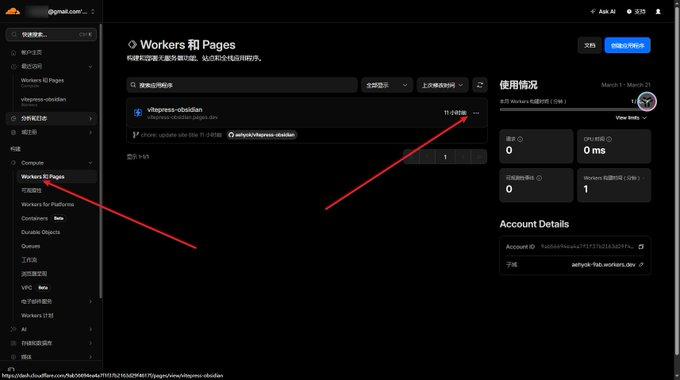The width and height of the screenshot is (680, 380).
Task: Open recent Workers 和 Pages entry labeled Compute
Action: [42, 82]
